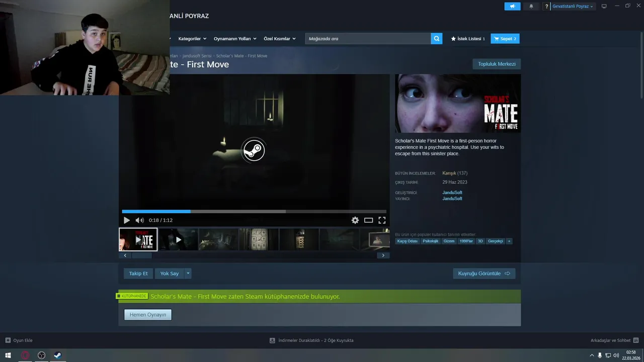
Task: Open the Kategoriler menu
Action: click(x=192, y=39)
